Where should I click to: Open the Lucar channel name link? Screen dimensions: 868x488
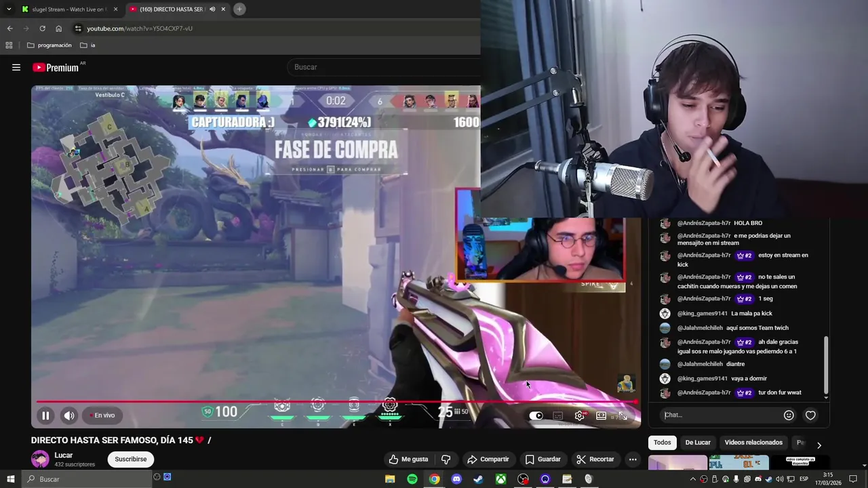(x=63, y=455)
